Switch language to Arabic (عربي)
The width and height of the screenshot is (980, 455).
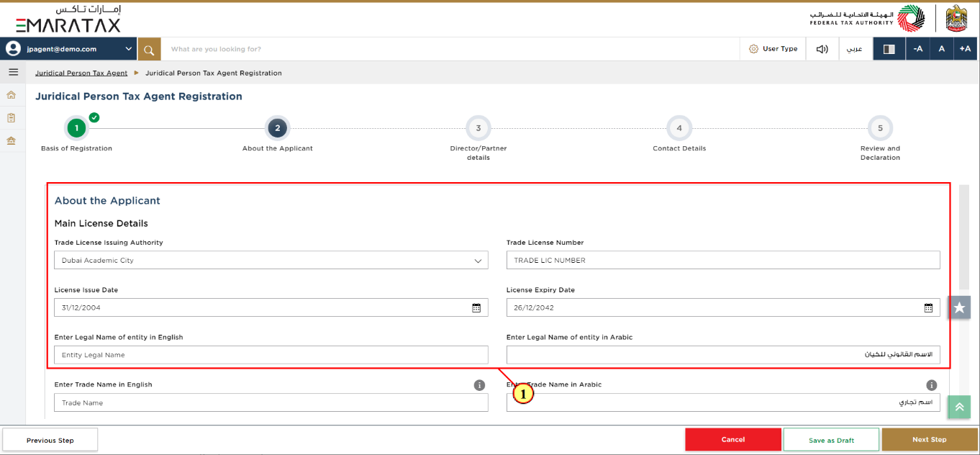point(854,49)
